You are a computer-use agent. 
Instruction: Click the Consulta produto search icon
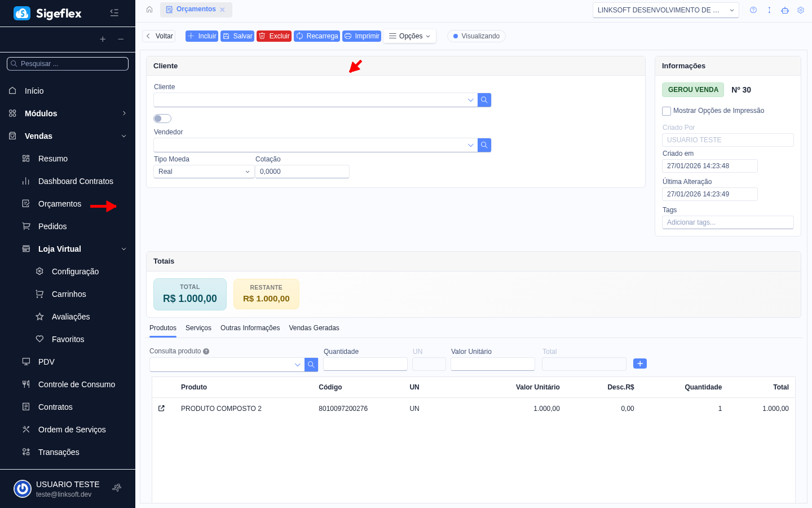pyautogui.click(x=311, y=365)
